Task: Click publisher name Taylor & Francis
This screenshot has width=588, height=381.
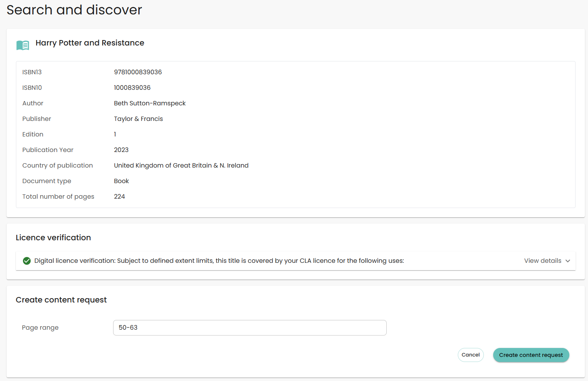Action: point(138,119)
